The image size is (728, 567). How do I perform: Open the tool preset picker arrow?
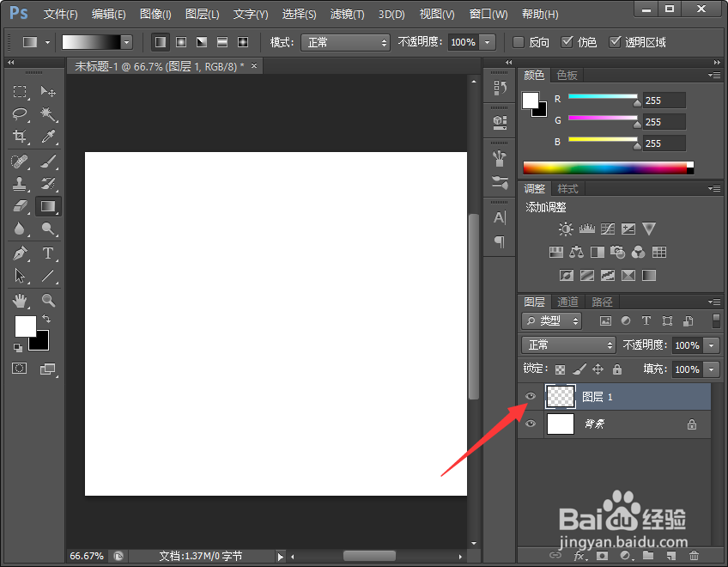47,42
